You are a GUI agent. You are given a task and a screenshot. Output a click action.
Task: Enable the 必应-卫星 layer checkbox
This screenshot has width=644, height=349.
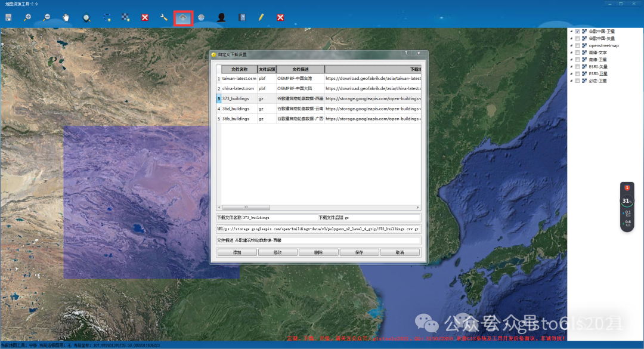click(577, 81)
